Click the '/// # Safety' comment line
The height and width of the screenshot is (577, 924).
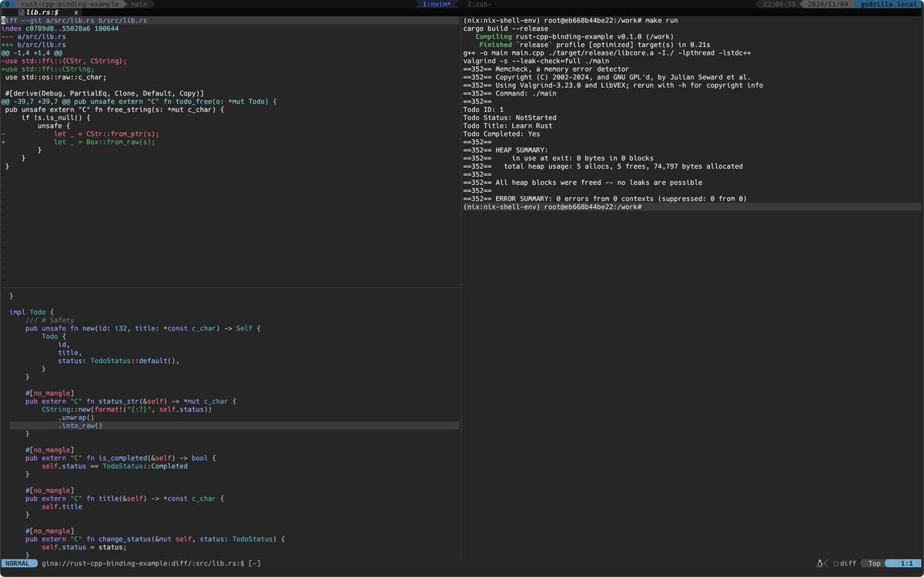point(49,320)
